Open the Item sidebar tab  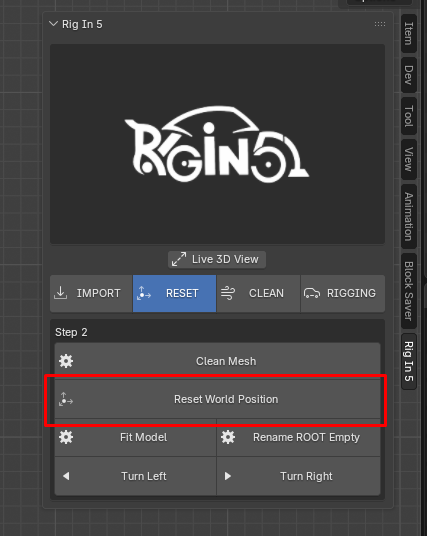click(x=409, y=34)
